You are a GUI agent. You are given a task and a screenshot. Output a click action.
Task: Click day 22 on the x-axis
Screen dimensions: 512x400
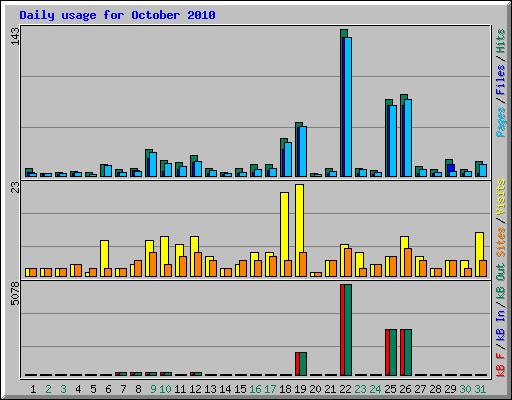point(345,389)
